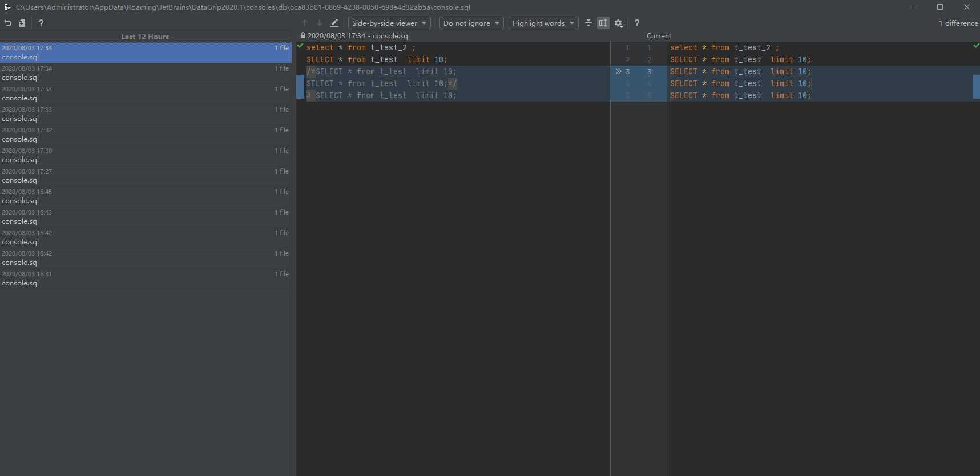Click the '2020/08/03 17:34 - console.sql' pane title
Screen dimensions: 980x476
[358, 35]
